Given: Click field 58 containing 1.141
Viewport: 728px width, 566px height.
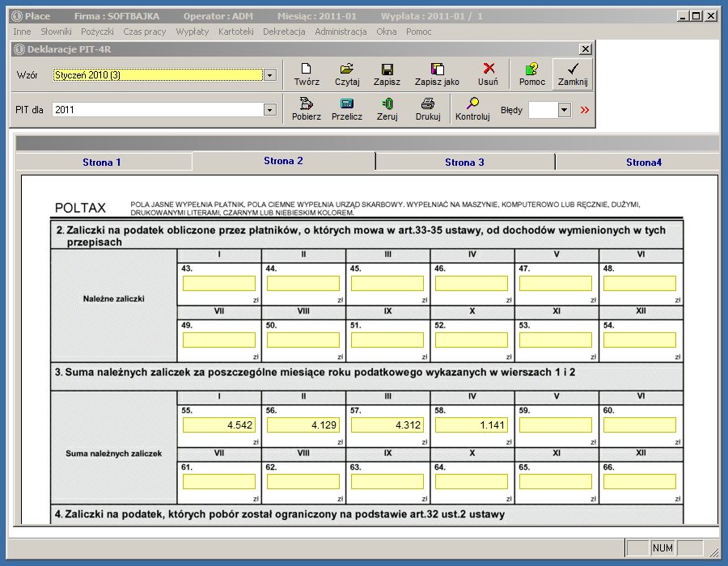Looking at the screenshot, I should point(472,425).
